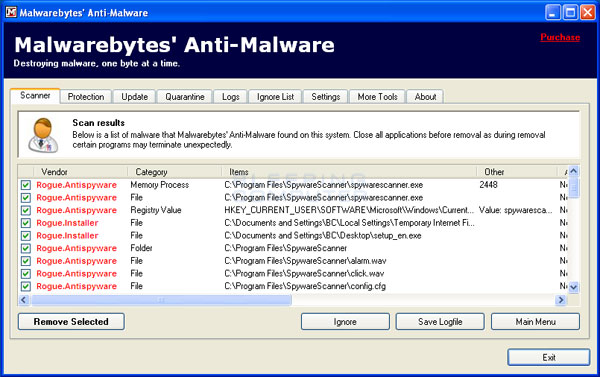Minimize the Malwarebytes window

[x=552, y=12]
